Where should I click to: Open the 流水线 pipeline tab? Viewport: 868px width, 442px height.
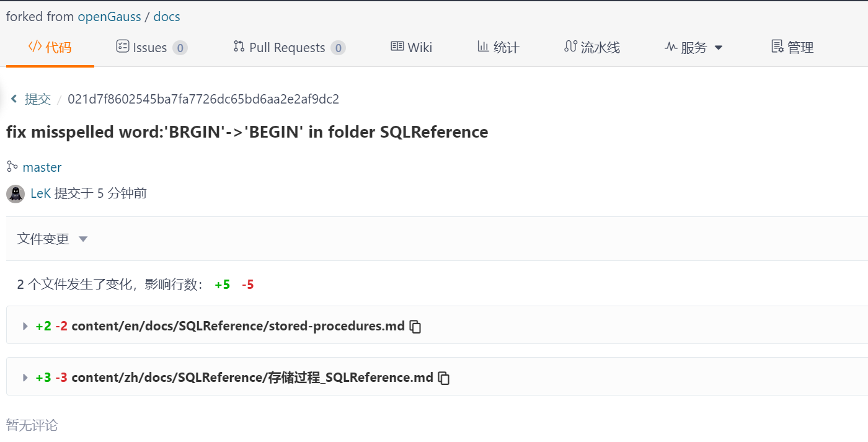point(591,48)
